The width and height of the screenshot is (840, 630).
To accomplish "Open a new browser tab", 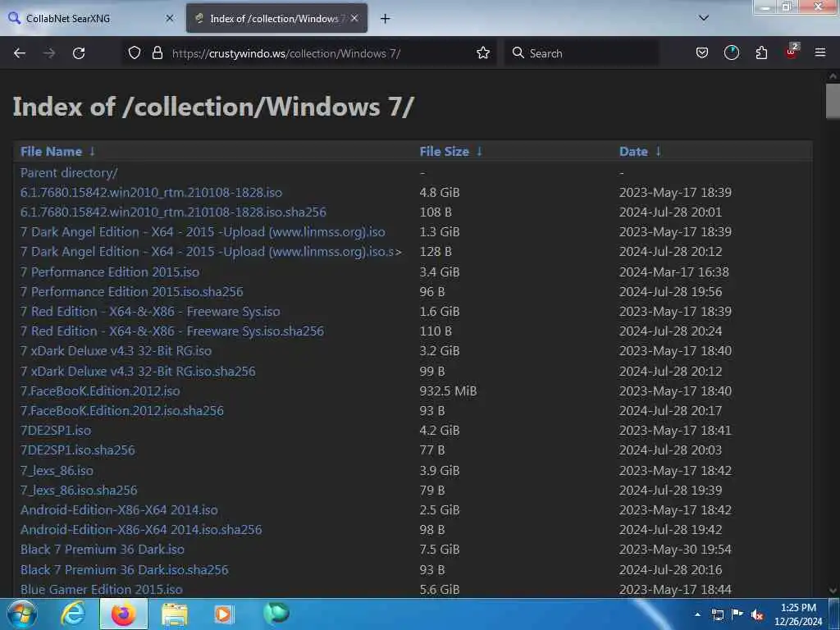I will point(385,19).
